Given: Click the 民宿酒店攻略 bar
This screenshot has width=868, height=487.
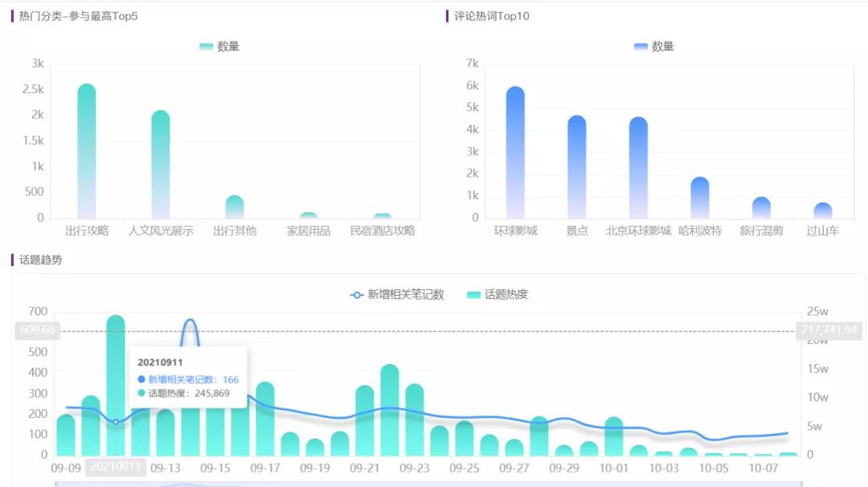Looking at the screenshot, I should tap(383, 216).
